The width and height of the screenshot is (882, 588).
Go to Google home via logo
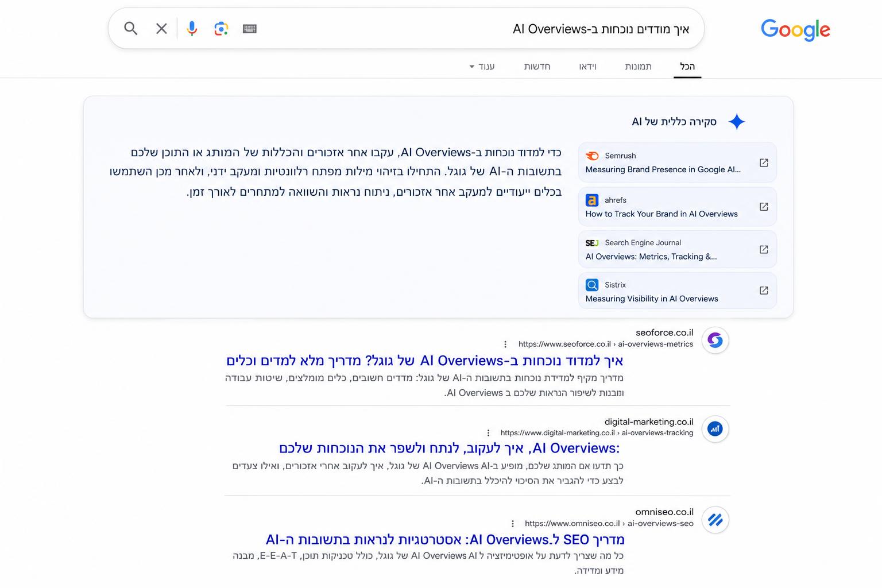pyautogui.click(x=795, y=30)
